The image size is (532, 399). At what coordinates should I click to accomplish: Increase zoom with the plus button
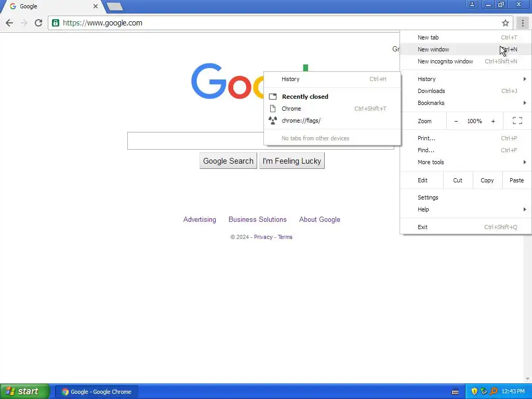(493, 121)
